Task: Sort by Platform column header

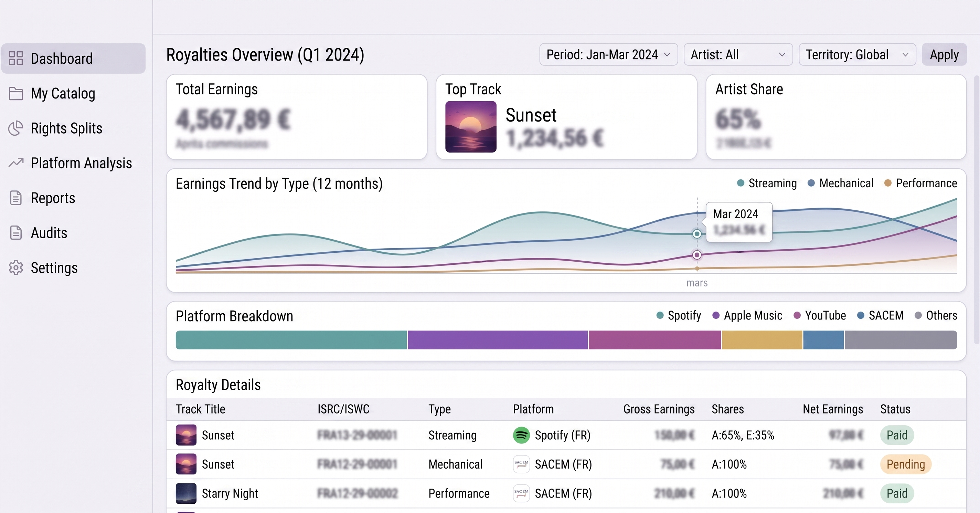Action: click(x=533, y=409)
